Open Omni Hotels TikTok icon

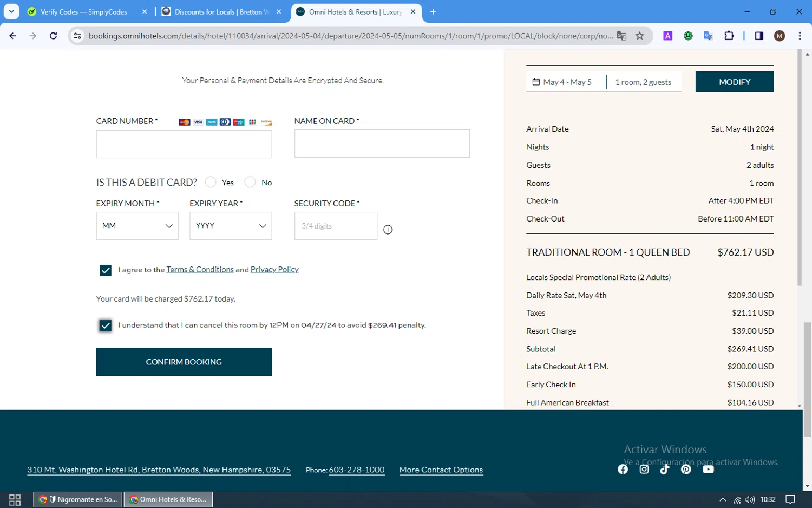pyautogui.click(x=665, y=469)
